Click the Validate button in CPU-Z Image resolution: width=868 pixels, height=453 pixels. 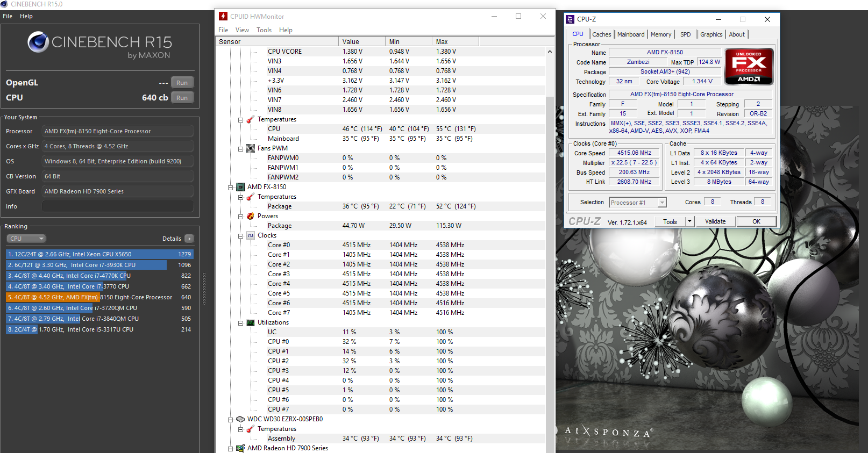coord(715,221)
